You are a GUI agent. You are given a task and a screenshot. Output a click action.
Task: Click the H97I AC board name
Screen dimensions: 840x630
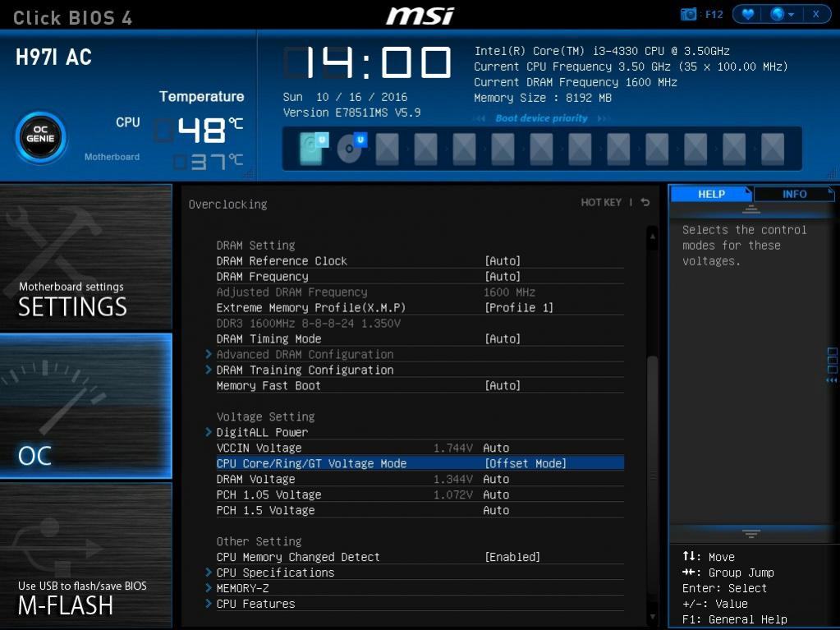click(x=53, y=57)
